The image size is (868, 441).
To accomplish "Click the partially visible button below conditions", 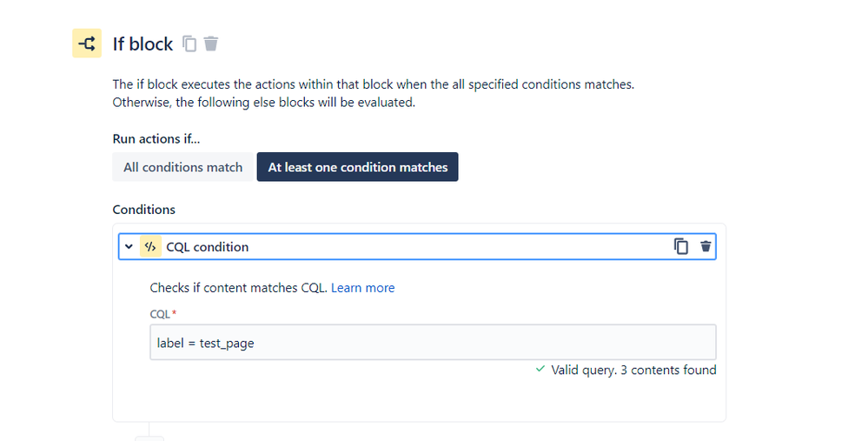I will 149,438.
